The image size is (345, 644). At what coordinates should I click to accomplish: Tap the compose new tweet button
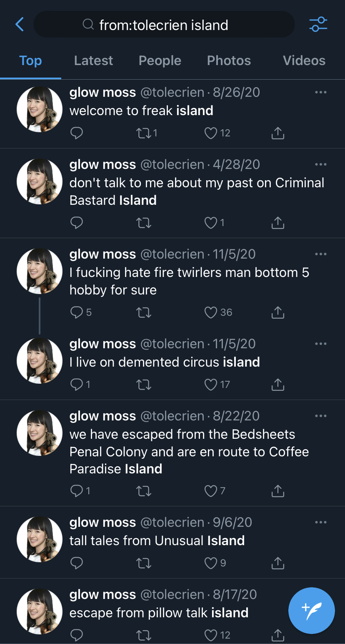[312, 611]
